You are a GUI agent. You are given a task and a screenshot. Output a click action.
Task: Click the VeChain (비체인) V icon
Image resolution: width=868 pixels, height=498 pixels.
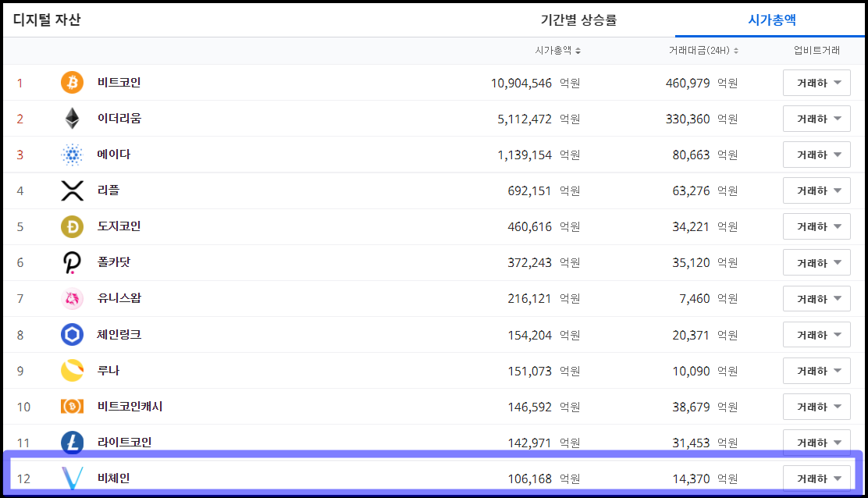pos(72,478)
